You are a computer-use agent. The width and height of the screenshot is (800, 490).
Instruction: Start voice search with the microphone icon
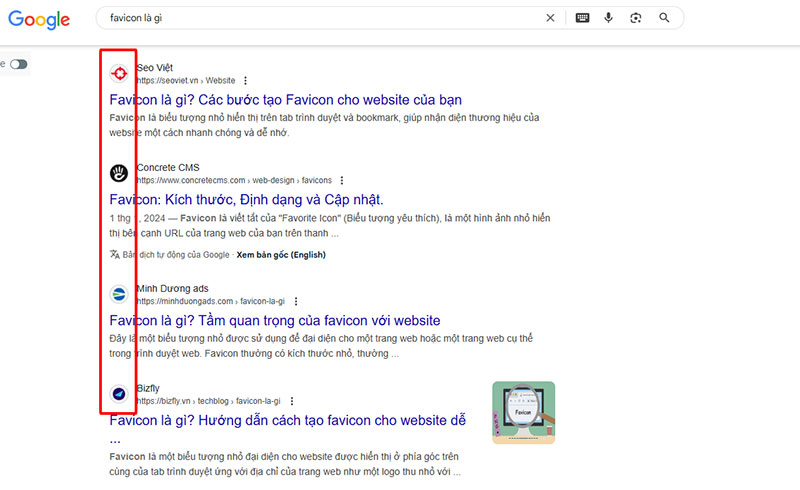[608, 18]
